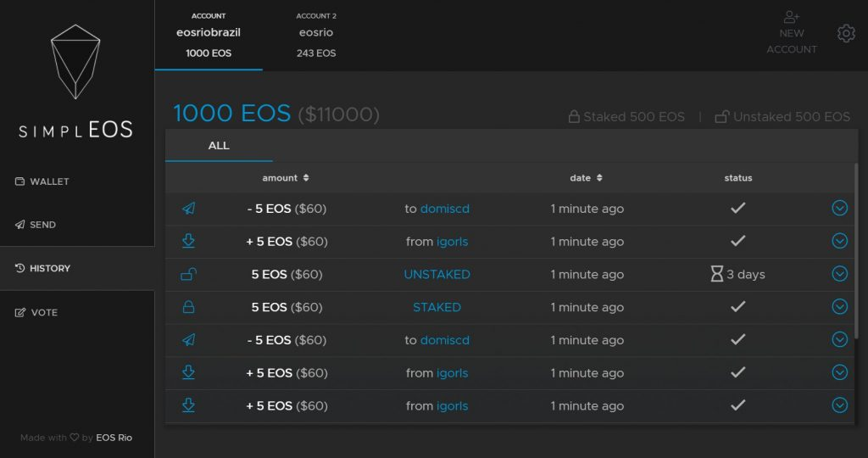Open igorls link in the bottom row
This screenshot has width=868, height=458.
(453, 406)
